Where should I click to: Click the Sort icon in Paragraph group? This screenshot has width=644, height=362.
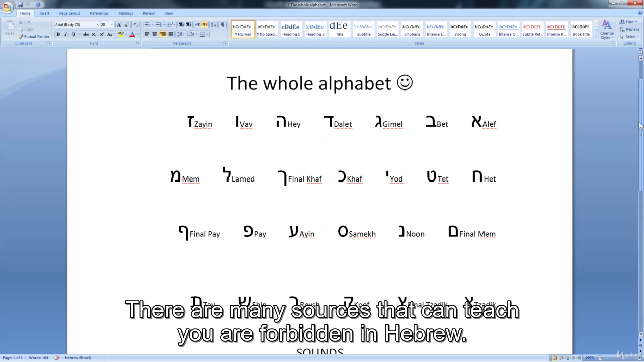click(x=213, y=25)
